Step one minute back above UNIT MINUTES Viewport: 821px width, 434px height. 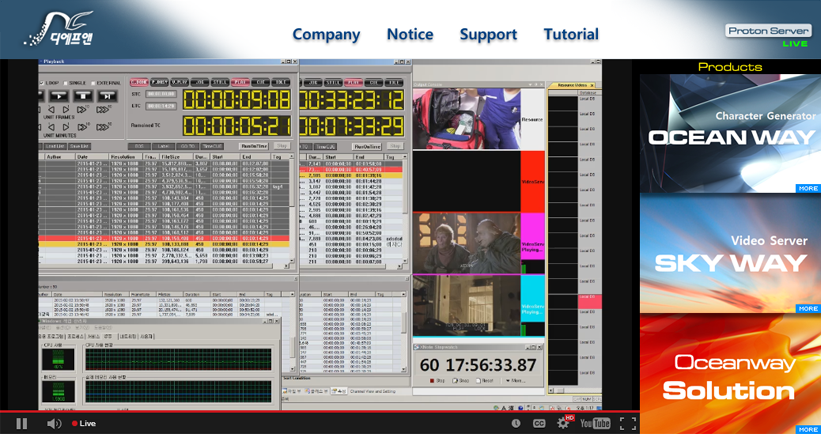[x=52, y=127]
